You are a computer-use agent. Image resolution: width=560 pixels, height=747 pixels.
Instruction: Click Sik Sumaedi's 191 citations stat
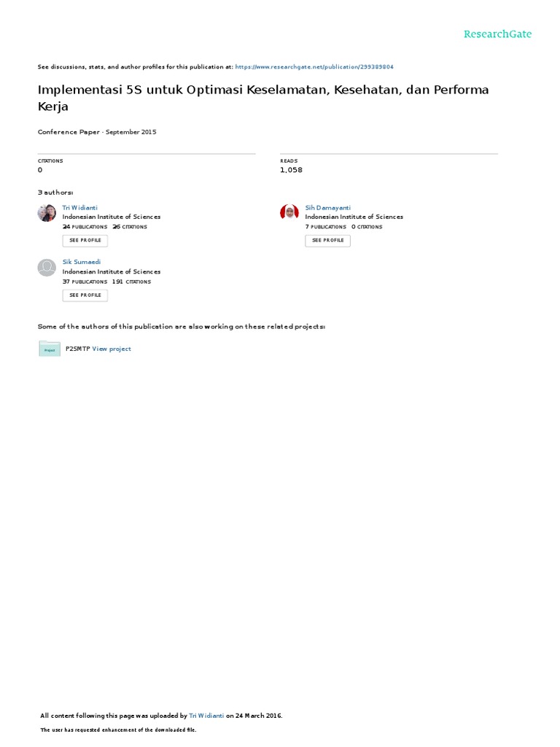pos(131,282)
